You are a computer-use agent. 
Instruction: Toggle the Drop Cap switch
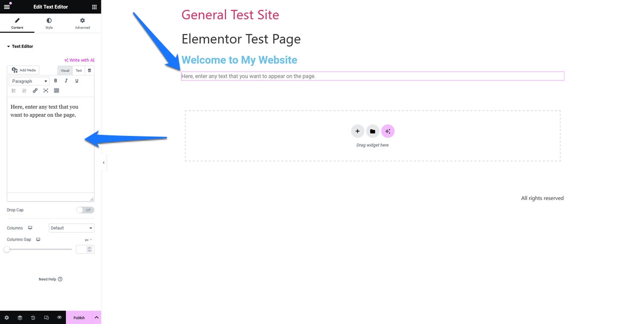[85, 210]
